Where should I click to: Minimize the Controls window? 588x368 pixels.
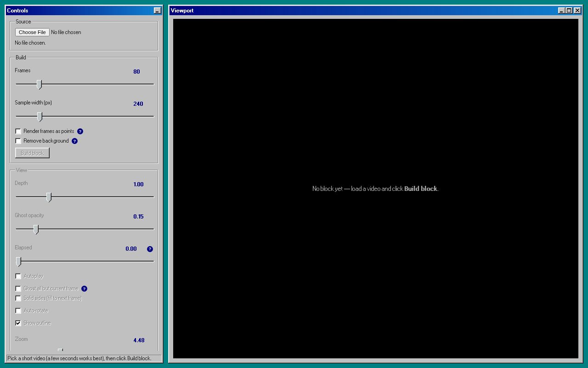pyautogui.click(x=158, y=11)
